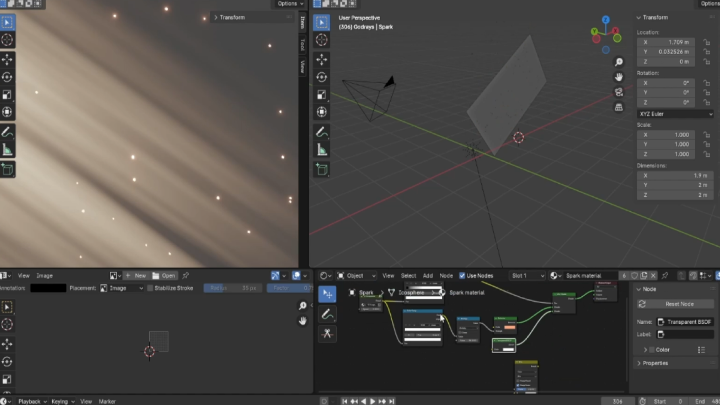Activate Select Box tool in the 3D viewport
This screenshot has height=405, width=720.
click(x=321, y=22)
